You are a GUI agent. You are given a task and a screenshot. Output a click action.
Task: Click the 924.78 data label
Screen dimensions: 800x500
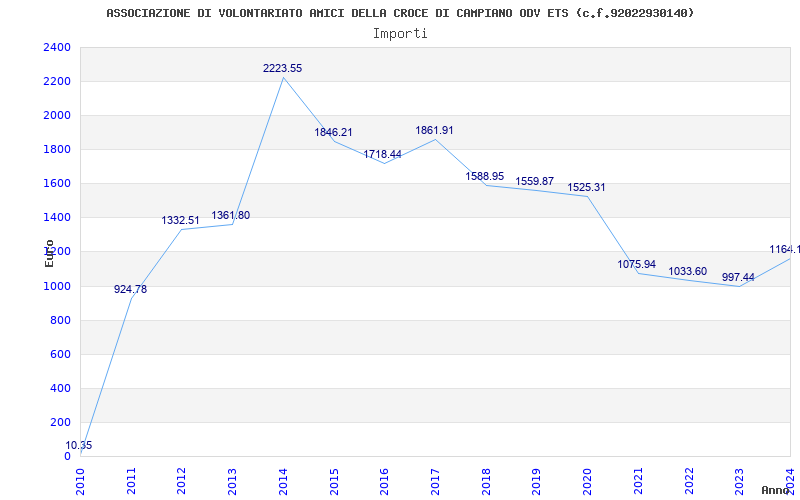pyautogui.click(x=130, y=289)
